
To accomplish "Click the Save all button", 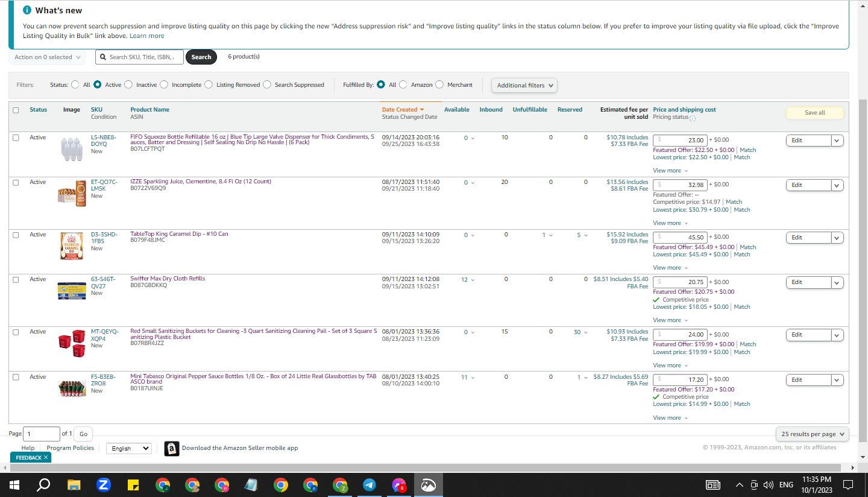I will (x=815, y=113).
